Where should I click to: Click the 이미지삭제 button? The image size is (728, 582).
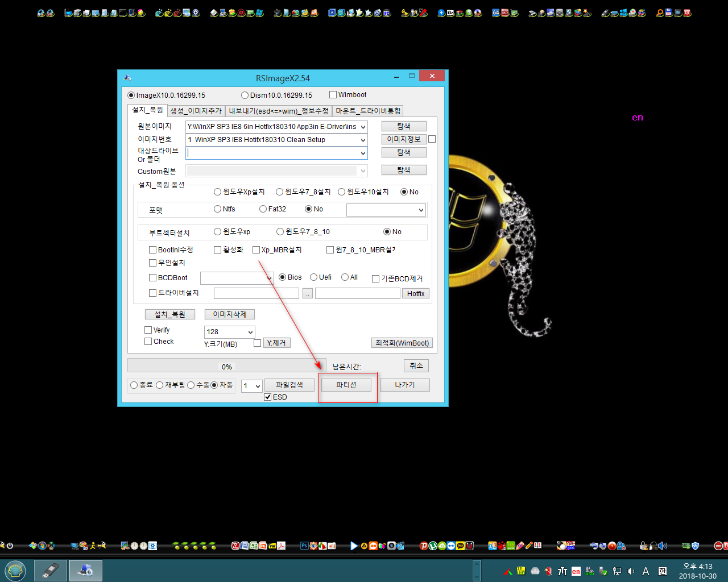230,314
